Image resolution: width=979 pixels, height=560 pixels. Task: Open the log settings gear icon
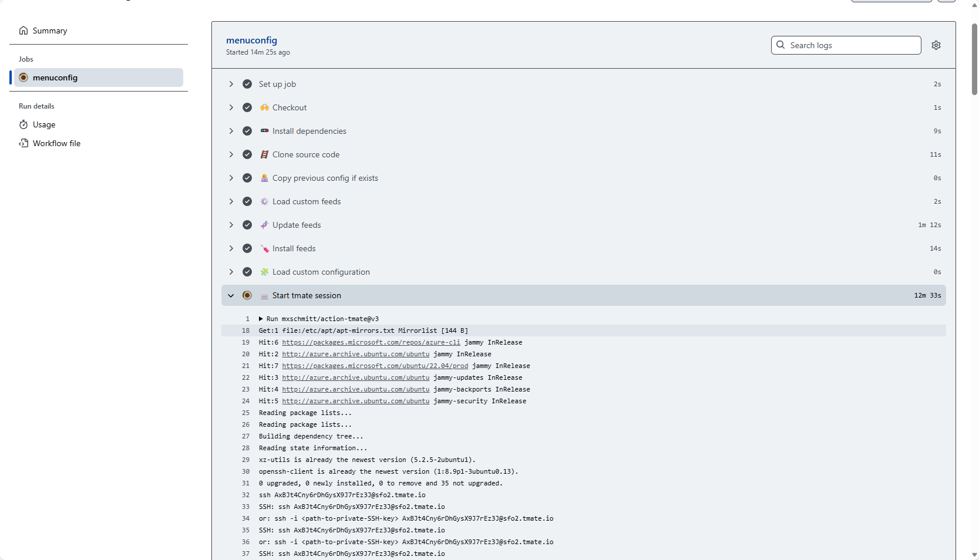tap(936, 45)
